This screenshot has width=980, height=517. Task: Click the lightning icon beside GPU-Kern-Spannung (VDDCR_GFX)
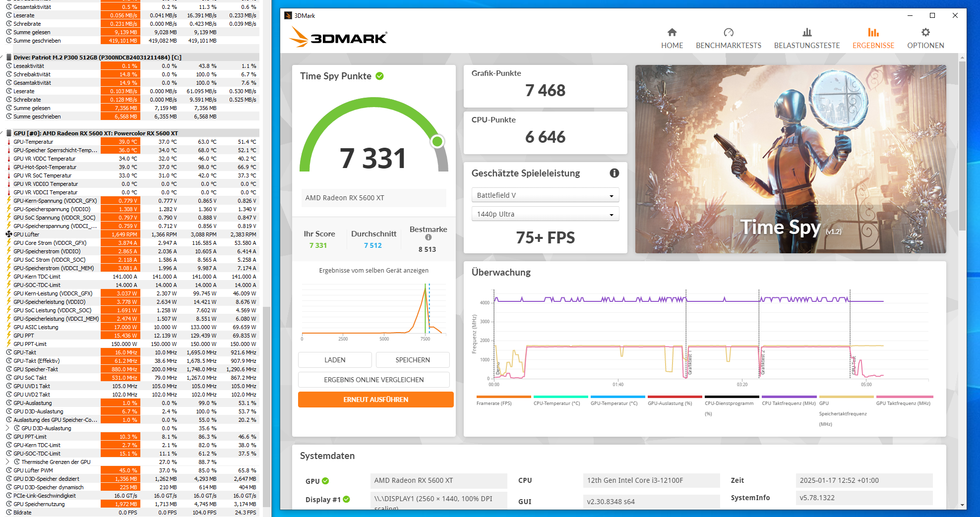click(x=9, y=201)
